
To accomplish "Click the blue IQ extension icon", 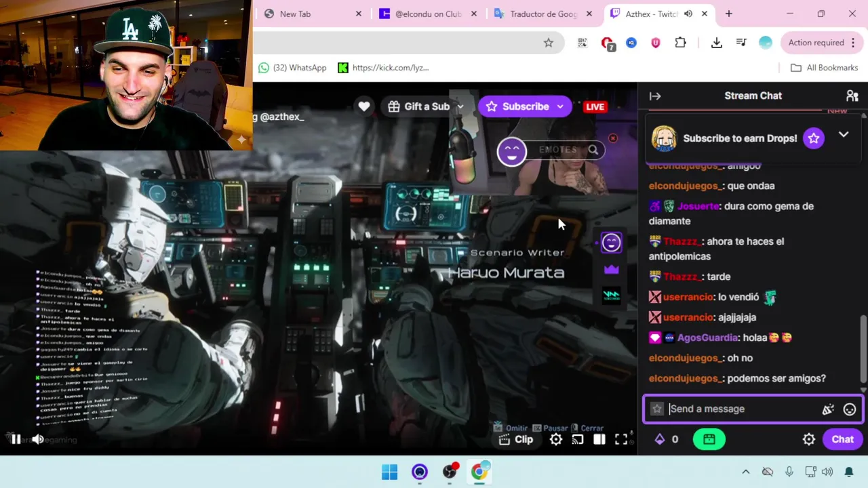I will click(631, 43).
